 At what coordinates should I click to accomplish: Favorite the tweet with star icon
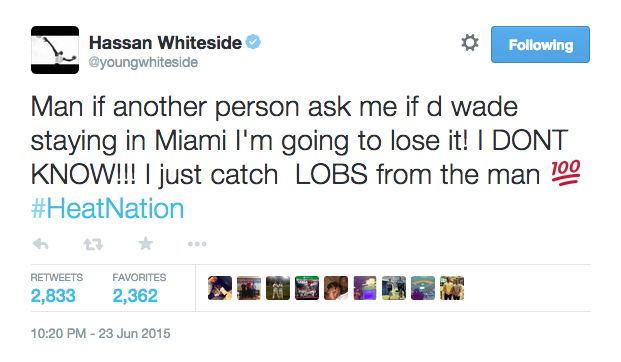click(x=145, y=244)
